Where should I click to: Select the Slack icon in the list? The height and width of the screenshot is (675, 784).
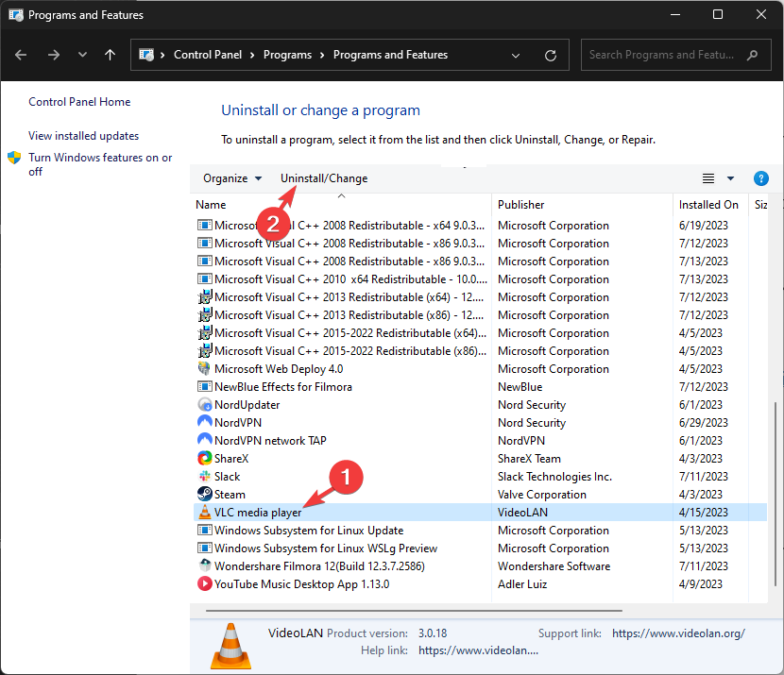204,476
